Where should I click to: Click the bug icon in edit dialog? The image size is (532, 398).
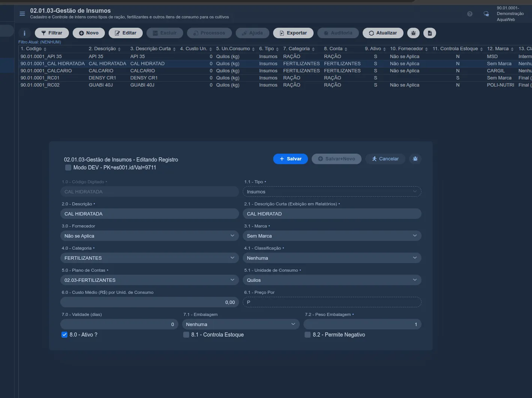pos(415,159)
